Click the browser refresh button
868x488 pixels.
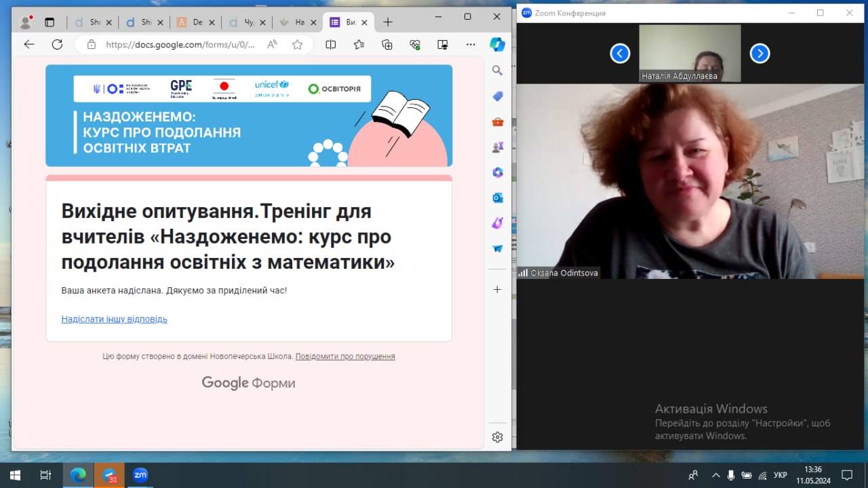click(57, 45)
